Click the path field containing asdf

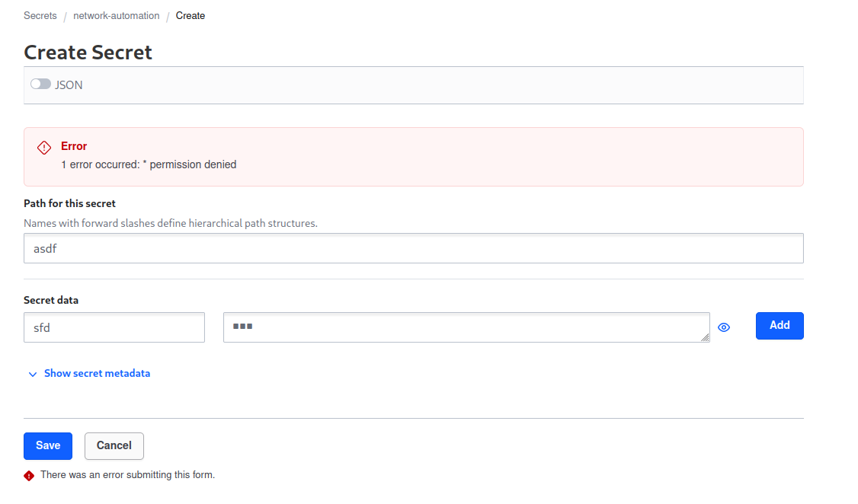(x=414, y=248)
